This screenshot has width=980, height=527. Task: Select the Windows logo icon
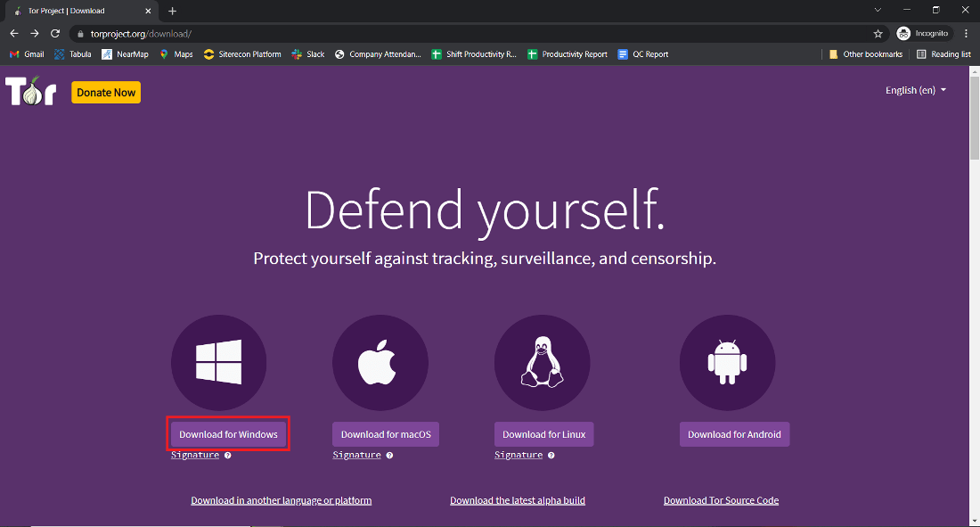[218, 362]
